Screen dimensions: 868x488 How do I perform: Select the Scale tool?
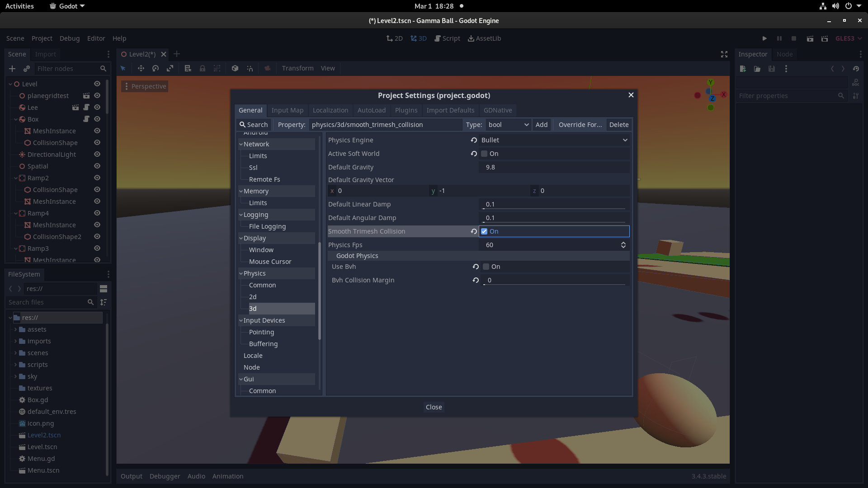(x=170, y=68)
